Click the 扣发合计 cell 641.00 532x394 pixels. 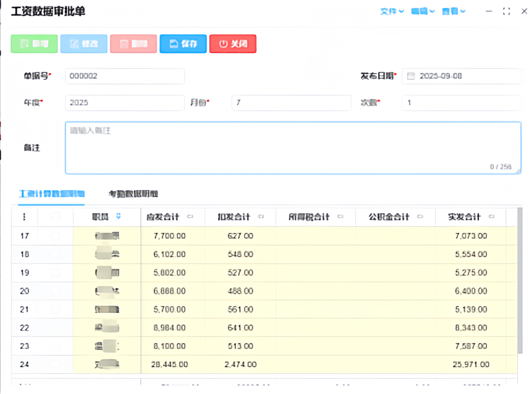point(240,328)
